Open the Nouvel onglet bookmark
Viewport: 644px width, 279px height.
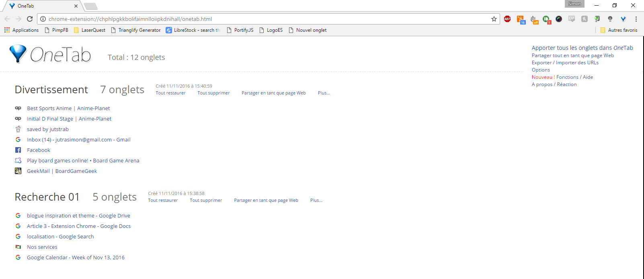pyautogui.click(x=308, y=30)
